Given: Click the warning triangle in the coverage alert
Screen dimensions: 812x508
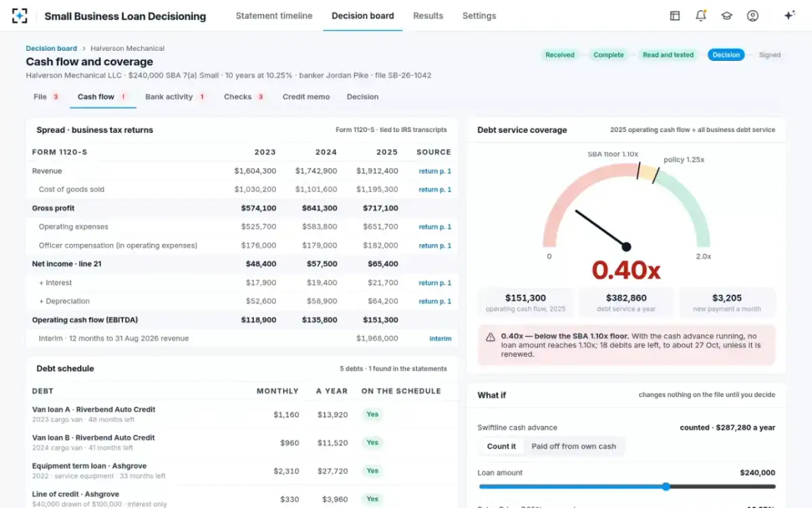Looking at the screenshot, I should coord(491,337).
